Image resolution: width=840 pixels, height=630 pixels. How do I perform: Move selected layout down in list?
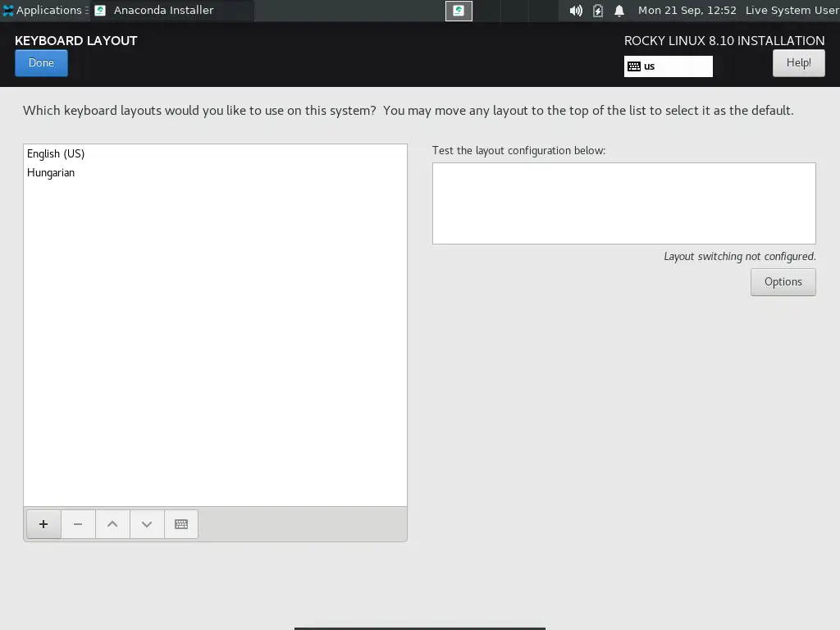(146, 524)
